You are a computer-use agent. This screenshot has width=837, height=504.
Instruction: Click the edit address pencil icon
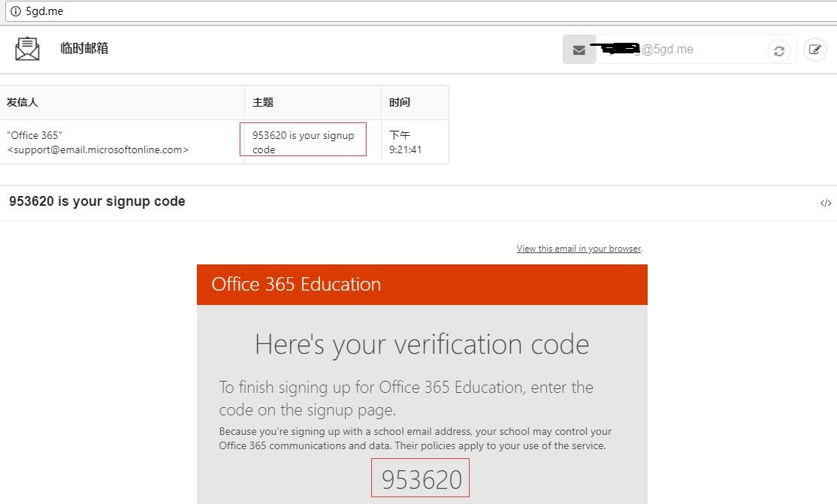814,50
